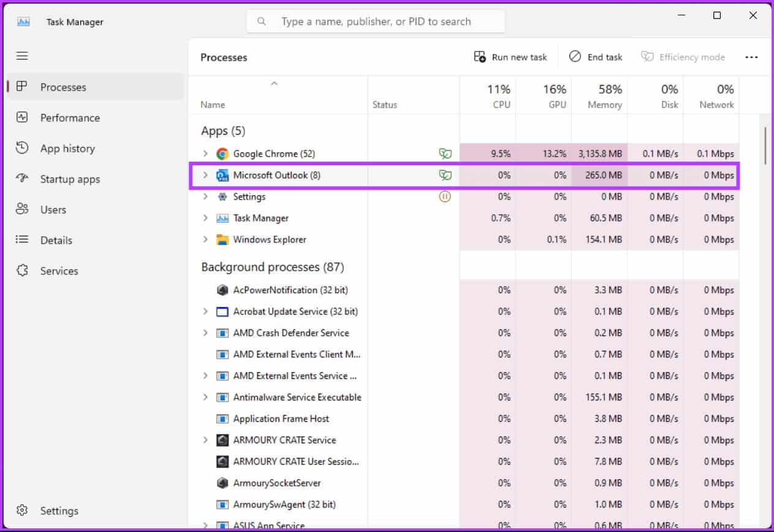Sort by the Memory column header
The height and width of the screenshot is (532, 774).
[599, 95]
